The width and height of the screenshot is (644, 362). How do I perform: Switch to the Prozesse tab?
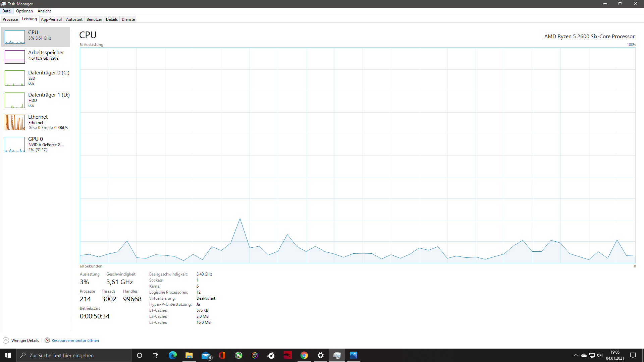[10, 19]
